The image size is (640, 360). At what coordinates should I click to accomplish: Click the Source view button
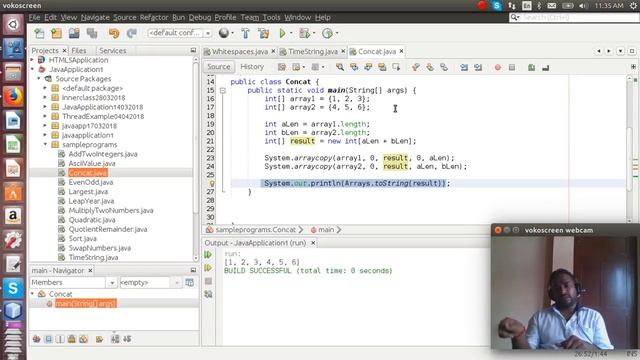coord(219,67)
